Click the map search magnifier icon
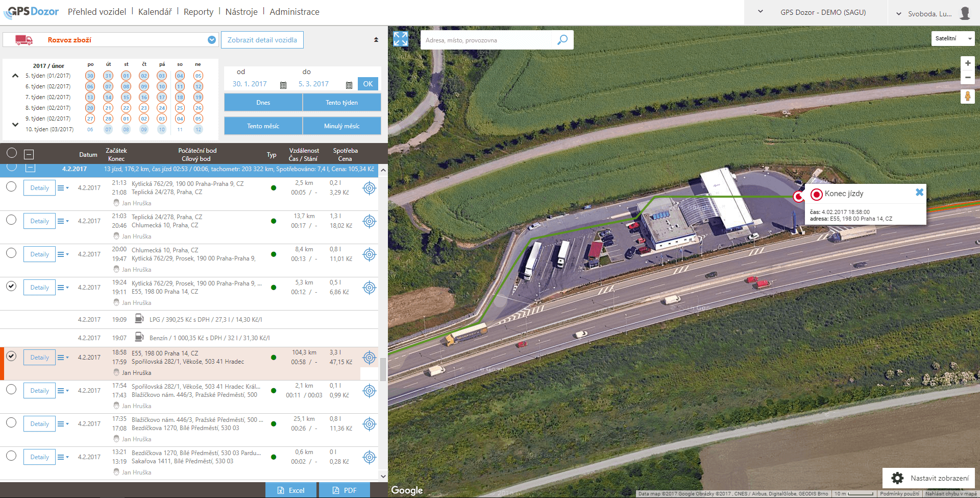 point(562,40)
